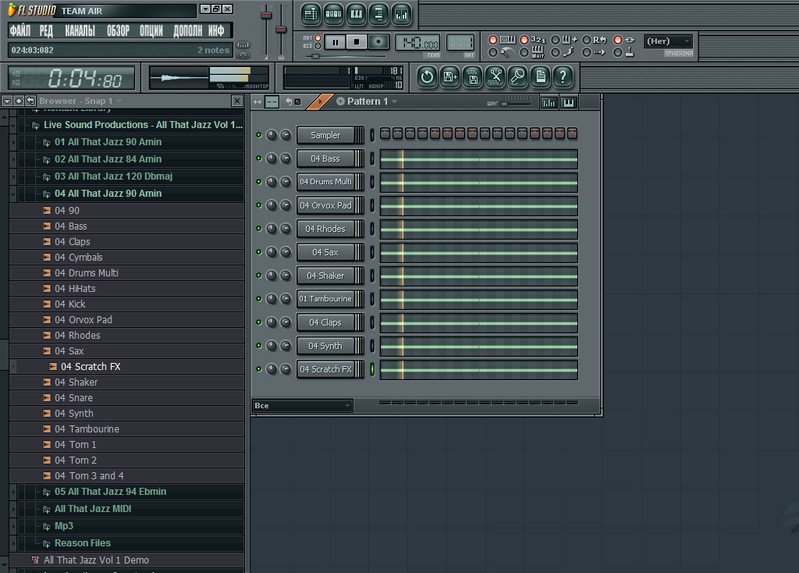Open the ОПЦИИ menu
The height and width of the screenshot is (573, 799).
[x=151, y=31]
